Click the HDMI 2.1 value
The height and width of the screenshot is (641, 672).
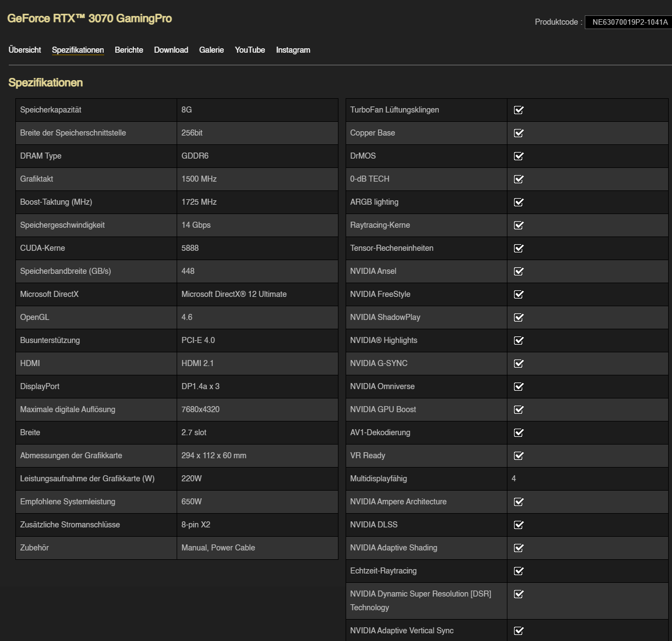(x=197, y=363)
